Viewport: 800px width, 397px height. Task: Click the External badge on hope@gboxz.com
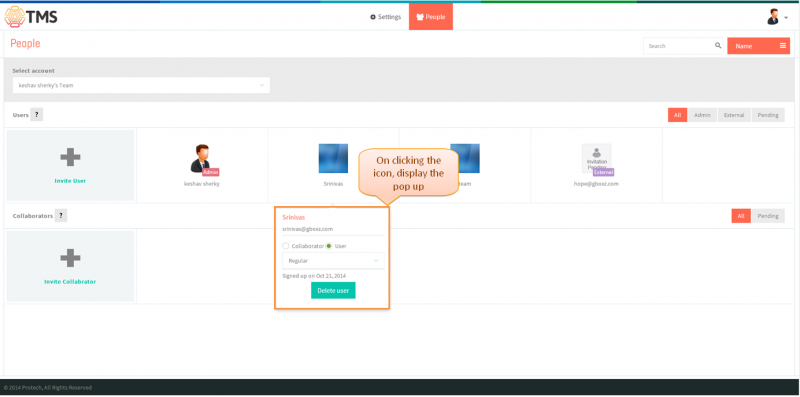coord(603,172)
